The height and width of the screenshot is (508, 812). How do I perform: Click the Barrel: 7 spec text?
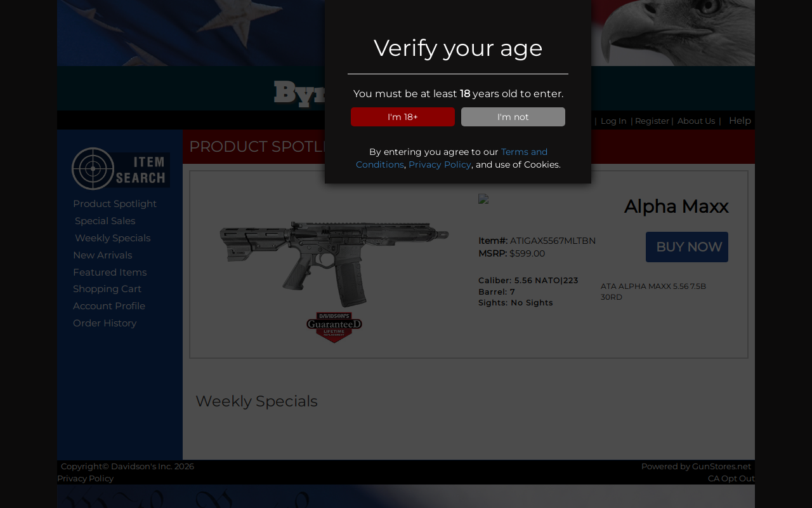[x=497, y=292]
